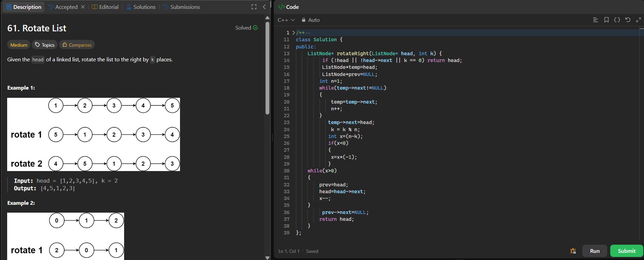The width and height of the screenshot is (644, 260).
Task: Toggle the Auto lock setting
Action: click(311, 20)
